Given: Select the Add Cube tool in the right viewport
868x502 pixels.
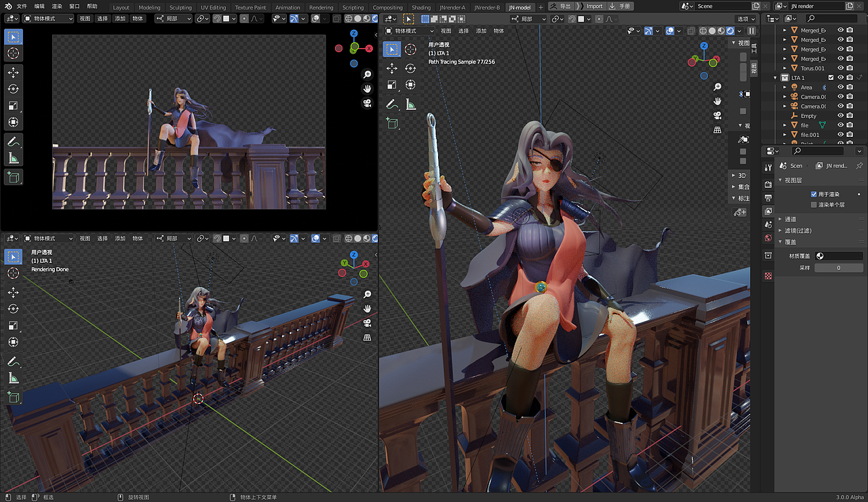Looking at the screenshot, I should pos(392,123).
